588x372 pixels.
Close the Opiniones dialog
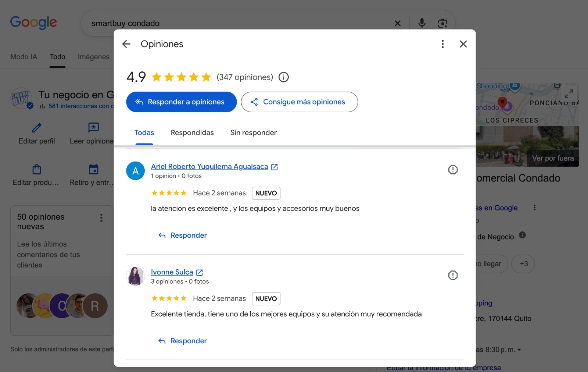(x=463, y=44)
